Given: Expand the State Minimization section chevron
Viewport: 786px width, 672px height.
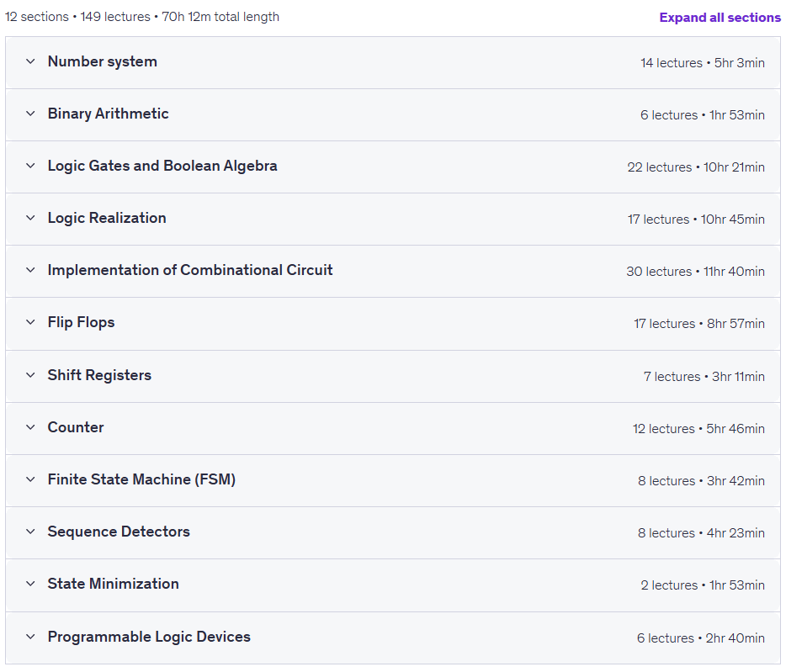Looking at the screenshot, I should click(30, 584).
